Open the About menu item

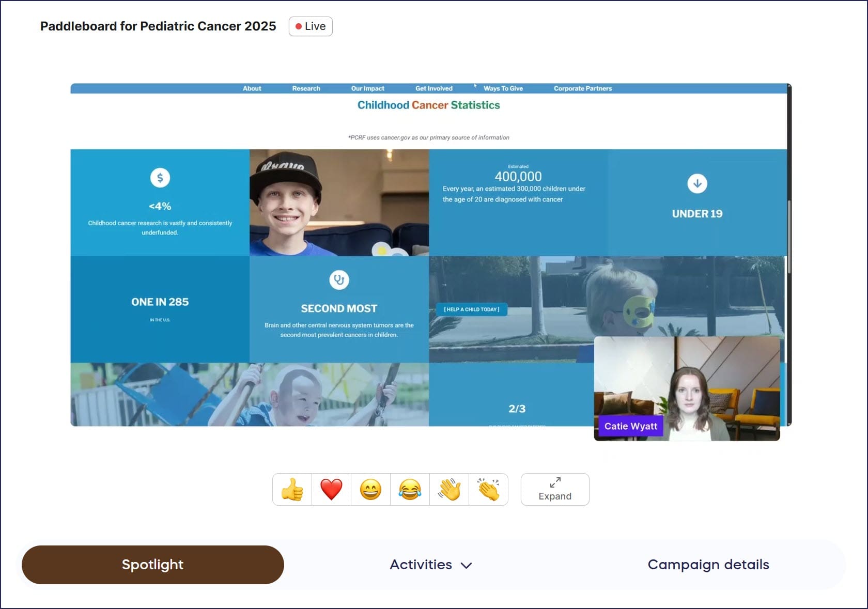(252, 88)
